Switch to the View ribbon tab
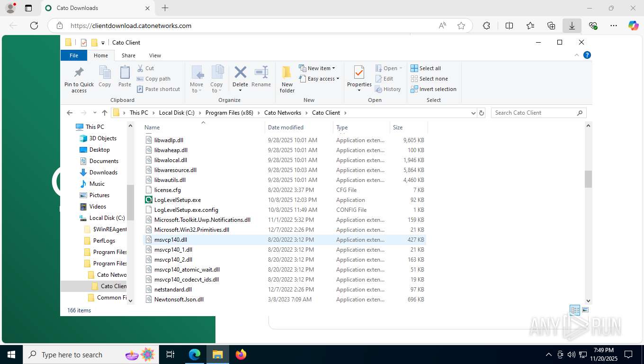 (155, 55)
